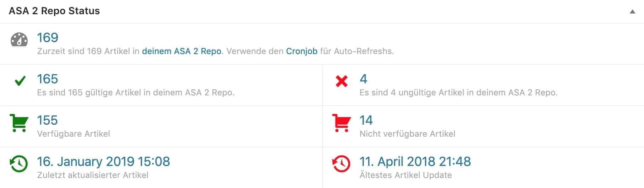
Task: Click the 'Ältestes Artikel Update' label
Action: pos(406,175)
